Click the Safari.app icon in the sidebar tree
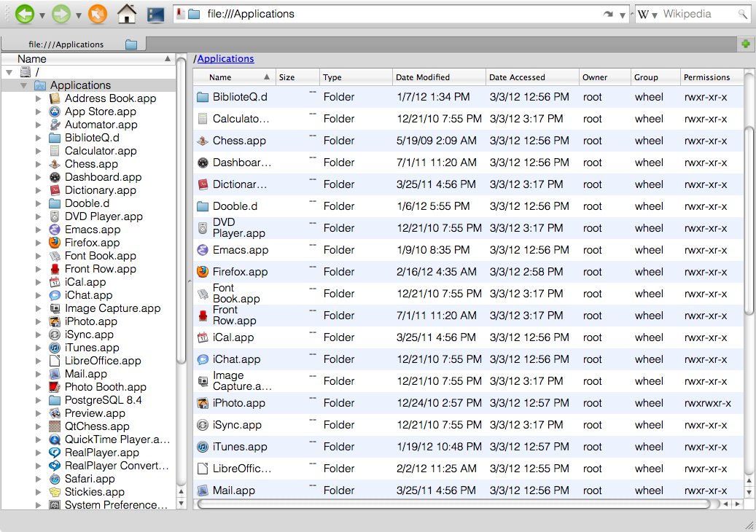756x532 pixels. (x=55, y=479)
